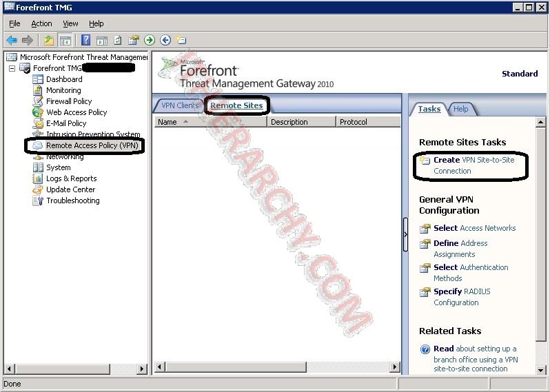
Task: Click the Troubleshooting tools icon
Action: pos(37,200)
